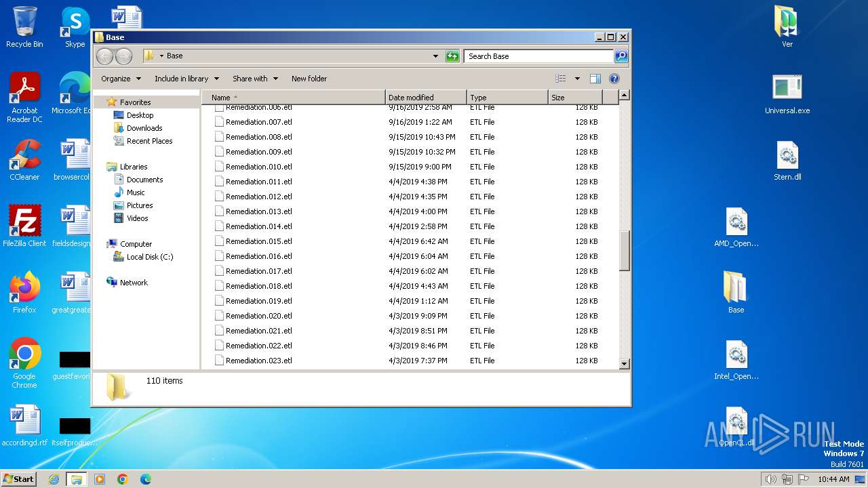Select Desktop under Favorites
The image size is (868, 488).
(140, 115)
